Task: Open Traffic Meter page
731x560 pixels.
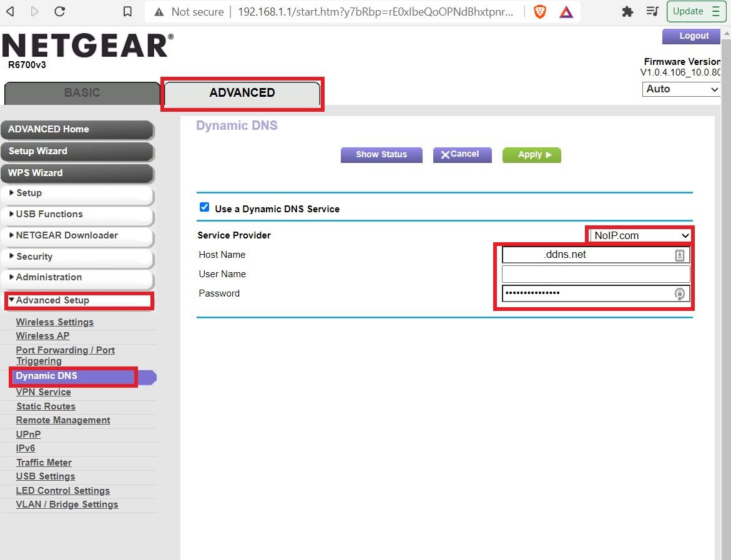Action: [x=44, y=463]
